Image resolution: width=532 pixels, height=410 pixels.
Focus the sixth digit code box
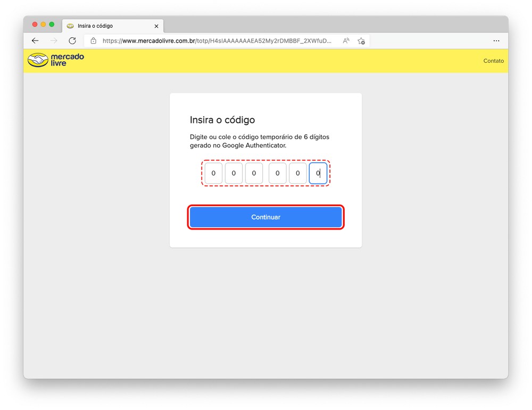(318, 173)
